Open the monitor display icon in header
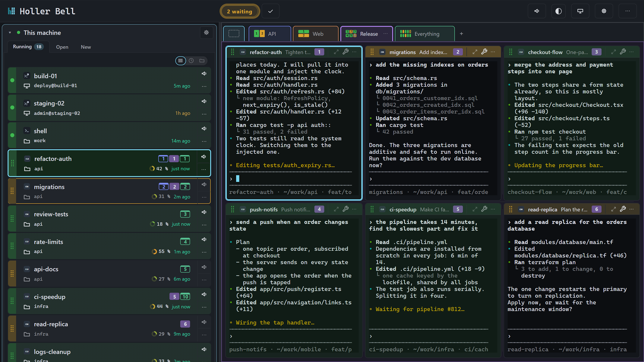This screenshot has height=362, width=644. point(580,11)
